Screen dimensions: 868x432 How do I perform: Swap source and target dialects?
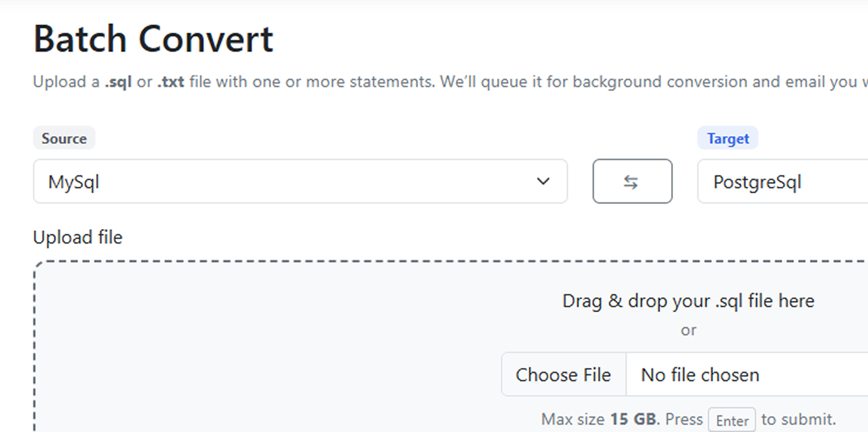632,181
